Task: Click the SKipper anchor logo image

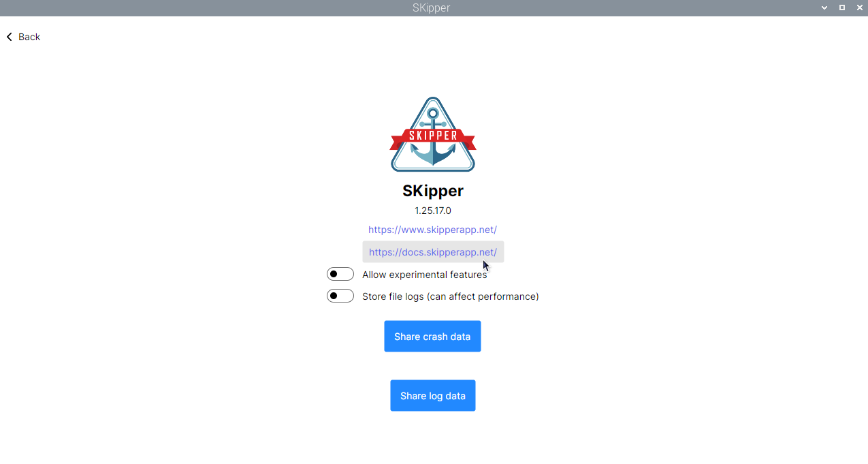Action: [x=433, y=134]
